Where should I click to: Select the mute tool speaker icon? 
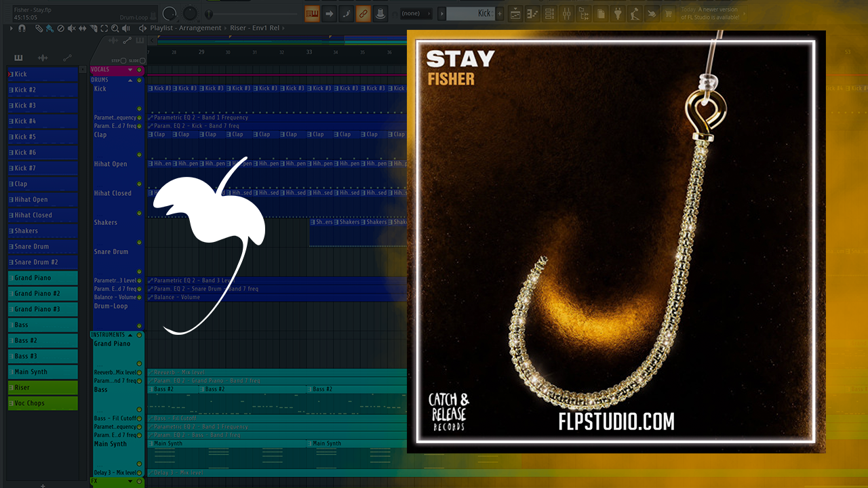72,28
